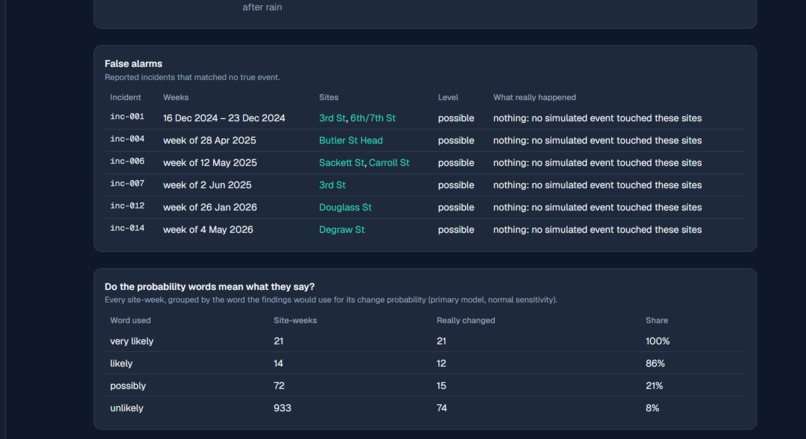Screen dimensions: 806x439
Task: Click the very likely row label
Action: coord(132,341)
